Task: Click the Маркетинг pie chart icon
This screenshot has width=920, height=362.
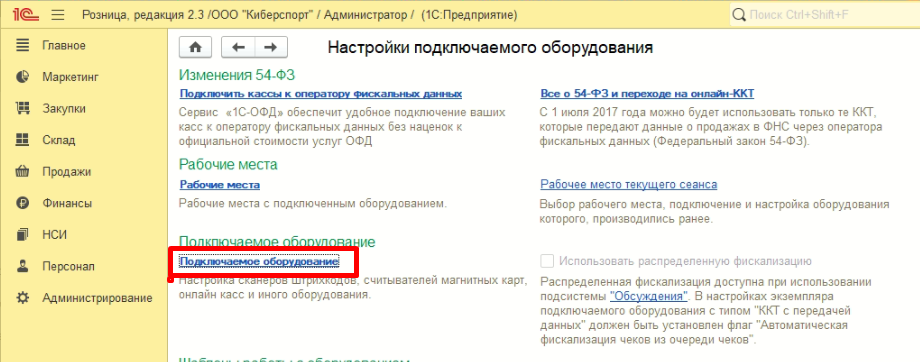Action: tap(23, 77)
